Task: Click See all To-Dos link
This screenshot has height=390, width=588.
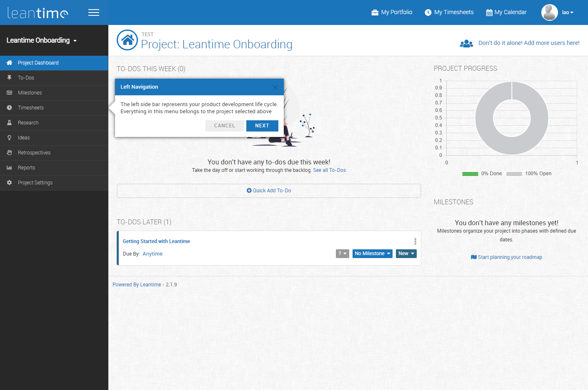Action: click(x=329, y=170)
